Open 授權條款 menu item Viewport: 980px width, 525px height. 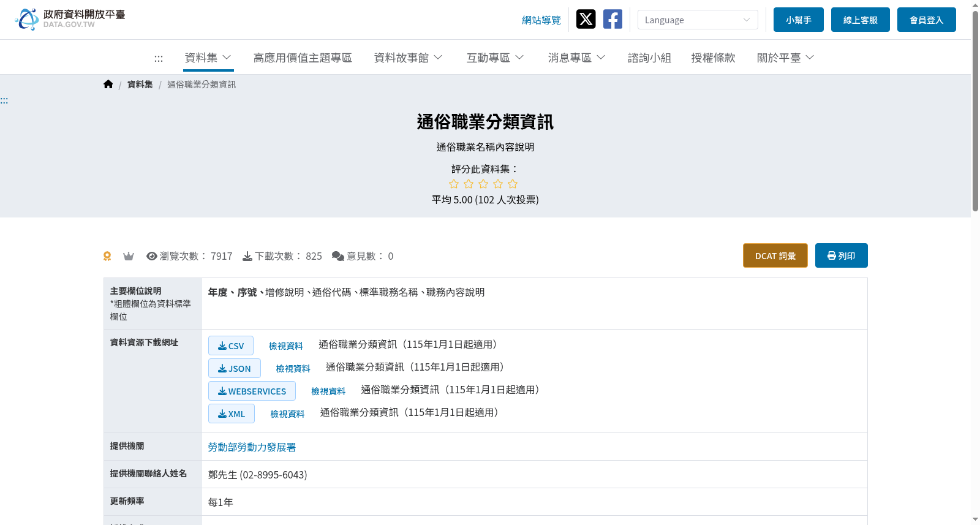click(x=713, y=58)
